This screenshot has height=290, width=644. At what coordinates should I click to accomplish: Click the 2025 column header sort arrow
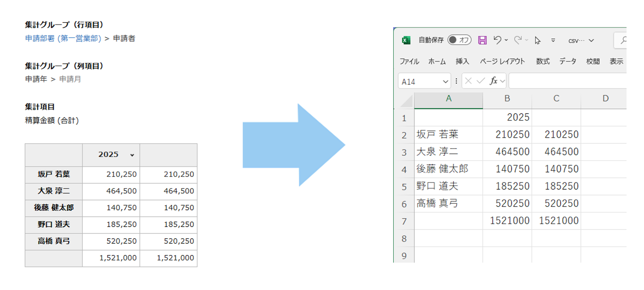(x=132, y=155)
